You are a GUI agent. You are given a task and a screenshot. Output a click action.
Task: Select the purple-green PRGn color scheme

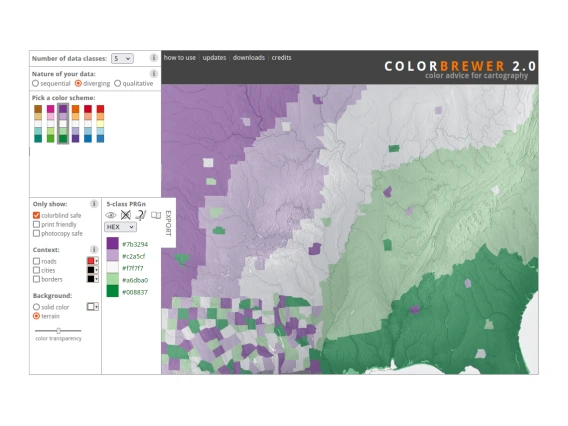point(63,124)
